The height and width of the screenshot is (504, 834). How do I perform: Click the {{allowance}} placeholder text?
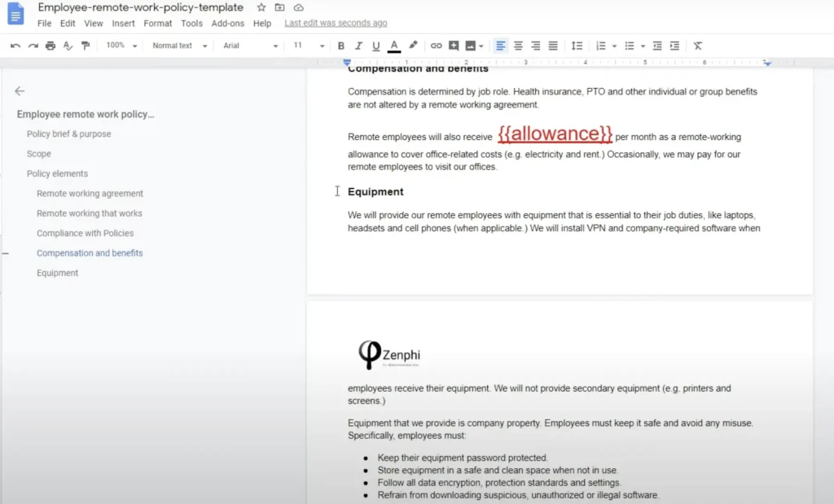tap(555, 134)
